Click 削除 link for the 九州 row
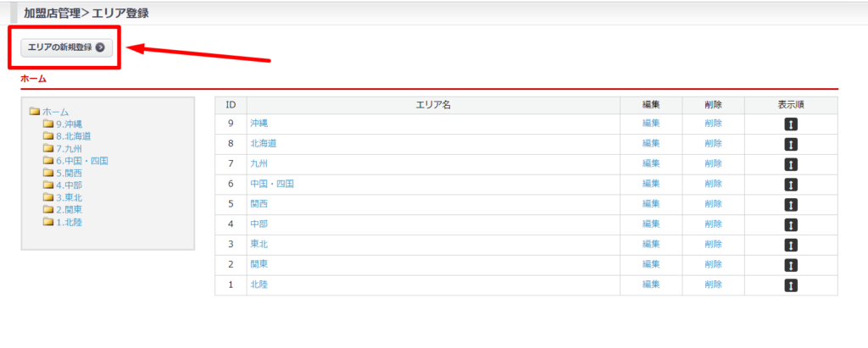Image resolution: width=868 pixels, height=348 pixels. [x=713, y=164]
